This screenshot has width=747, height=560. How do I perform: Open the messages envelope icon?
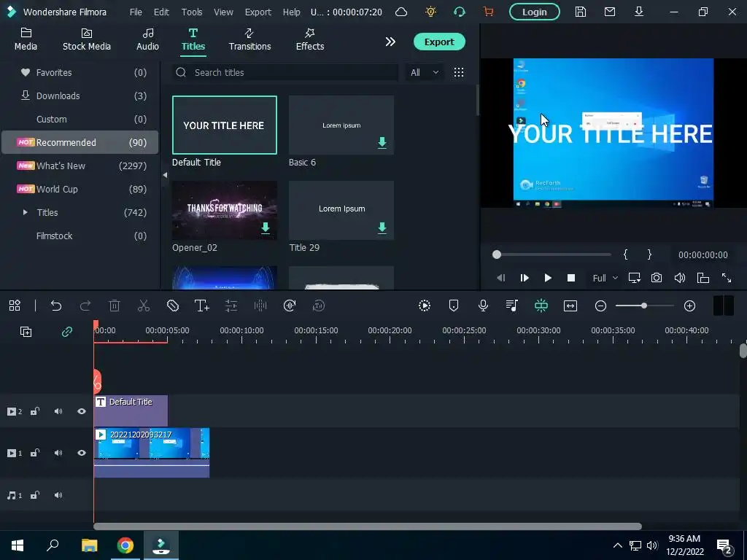tap(610, 12)
